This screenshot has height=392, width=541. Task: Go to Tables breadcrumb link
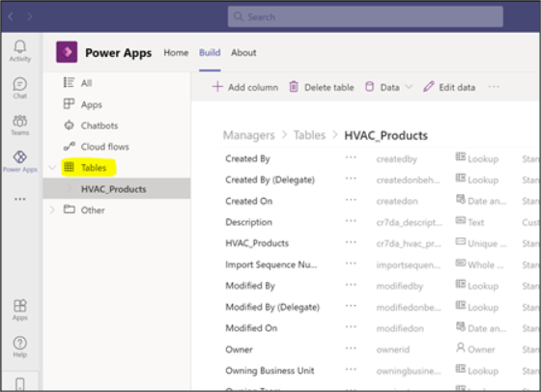click(309, 135)
